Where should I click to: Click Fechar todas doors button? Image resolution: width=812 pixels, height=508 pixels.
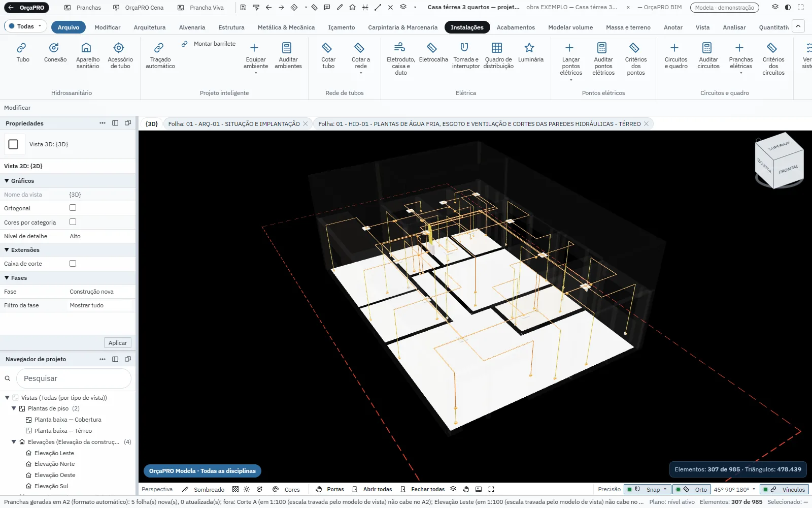click(422, 489)
